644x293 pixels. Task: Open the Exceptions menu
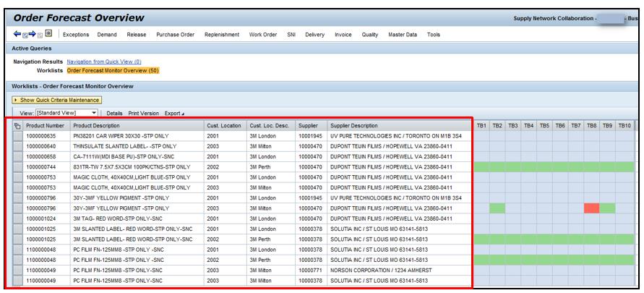pos(76,35)
